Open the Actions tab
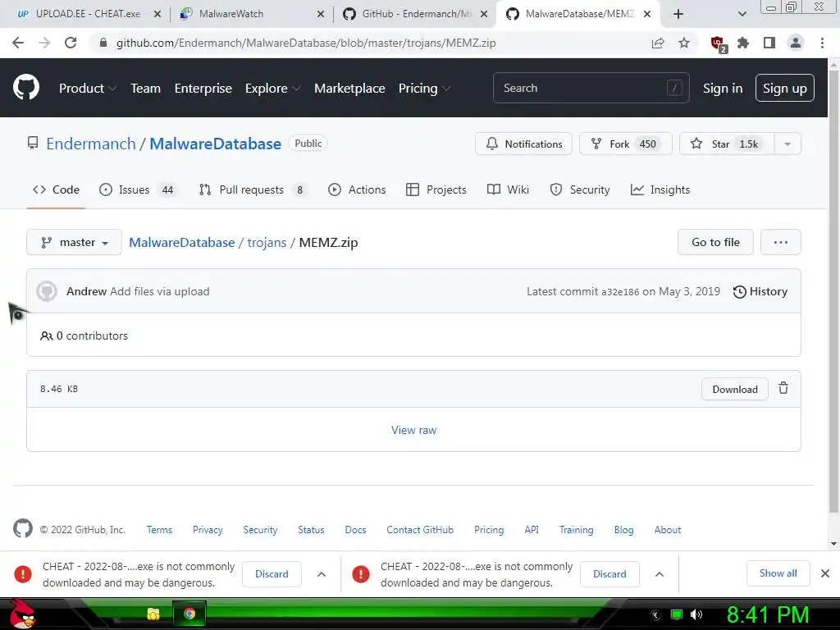 357,189
